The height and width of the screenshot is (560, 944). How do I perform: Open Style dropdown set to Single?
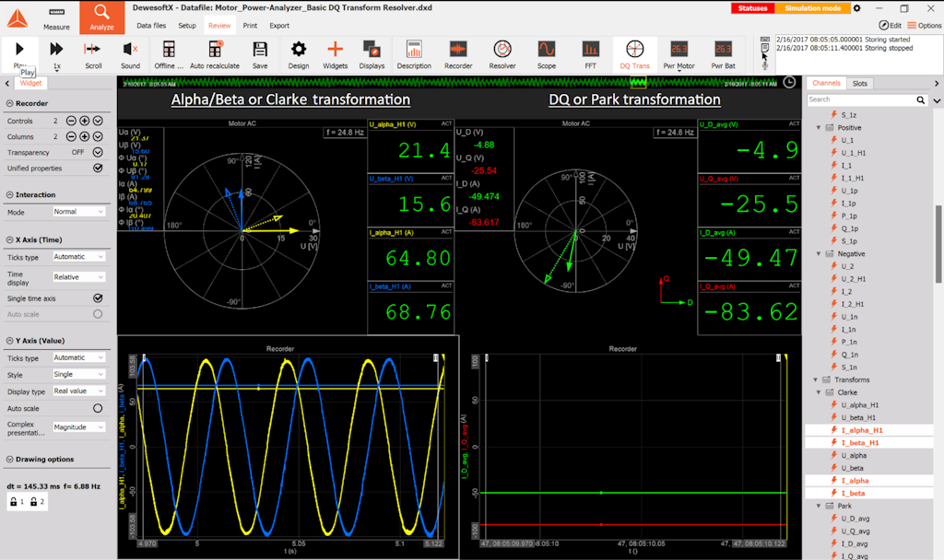click(79, 374)
